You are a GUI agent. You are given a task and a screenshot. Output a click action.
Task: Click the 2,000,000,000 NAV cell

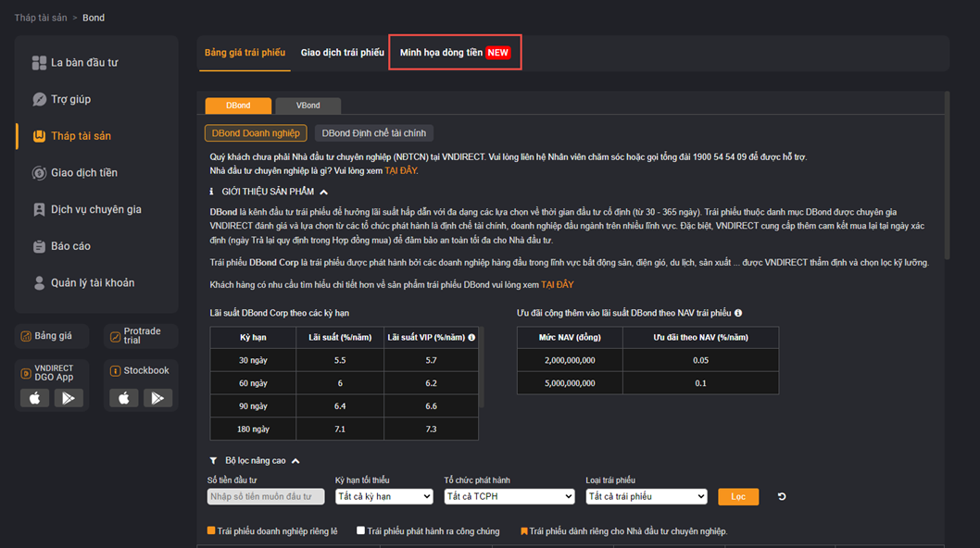(x=570, y=360)
